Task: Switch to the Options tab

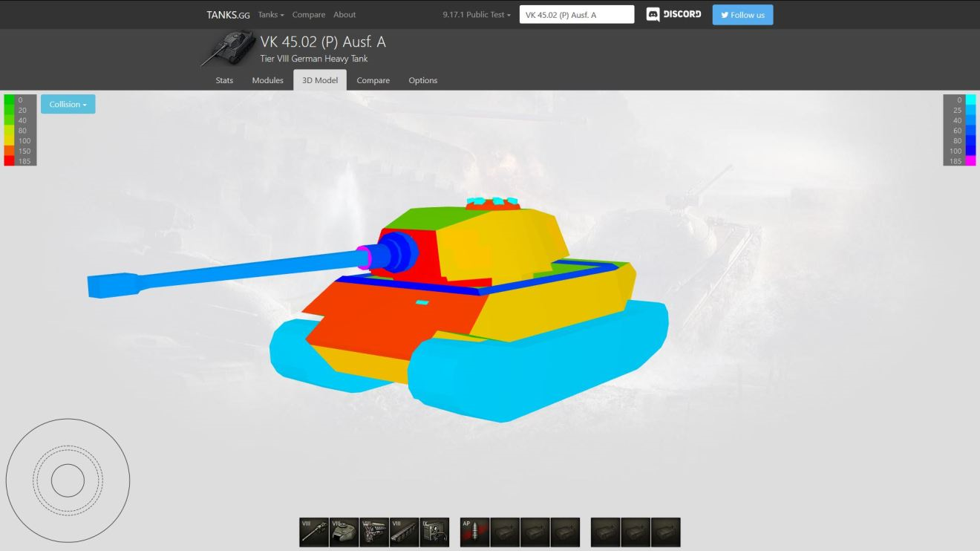Action: tap(422, 80)
